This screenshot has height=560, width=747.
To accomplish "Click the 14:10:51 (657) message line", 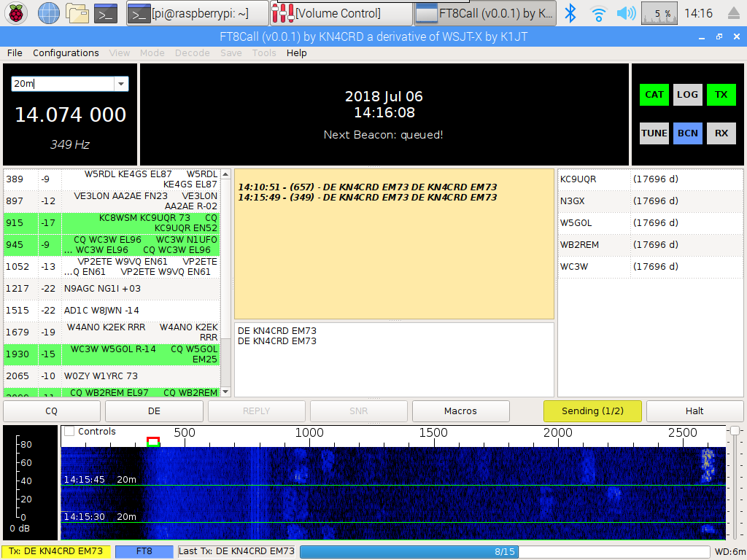I will click(368, 187).
